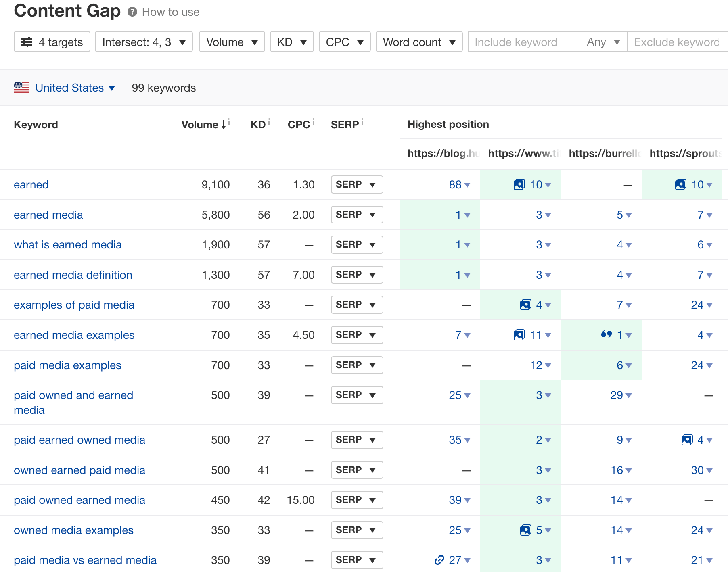728x572 pixels.
Task: Click the info icon next to the KD column header
Action: click(x=268, y=121)
